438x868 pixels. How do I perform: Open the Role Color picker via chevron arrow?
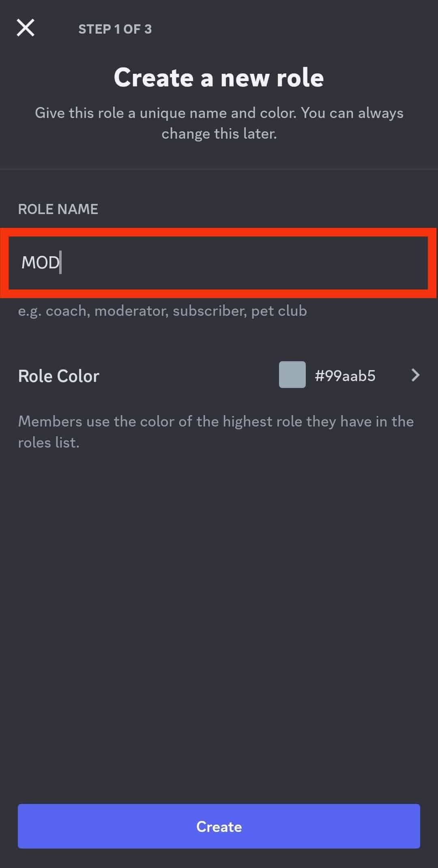click(415, 375)
